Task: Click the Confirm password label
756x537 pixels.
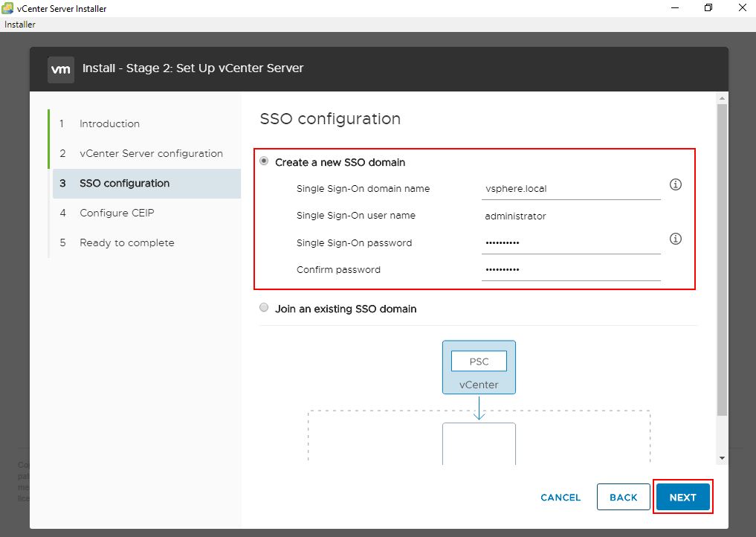Action: click(x=338, y=270)
